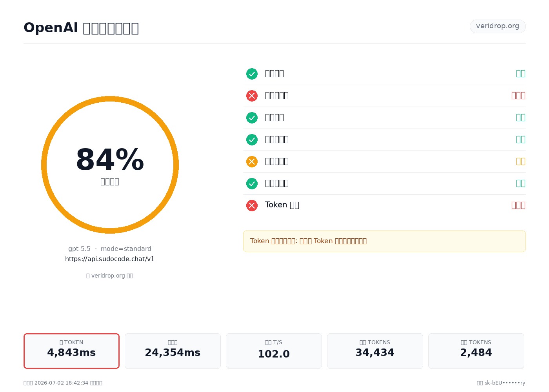Click the green check icon in the fourth result row

coord(252,140)
